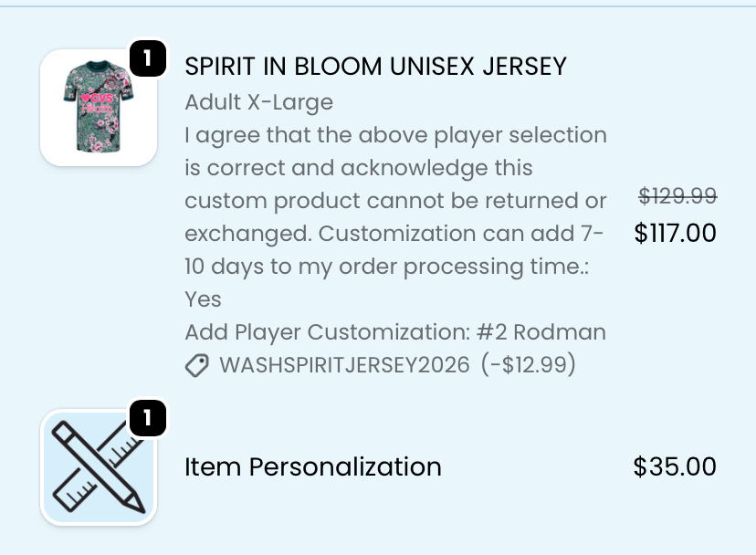Click the "Add Player Customization: #2 Rodman" line
The width and height of the screenshot is (756, 555).
point(394,332)
